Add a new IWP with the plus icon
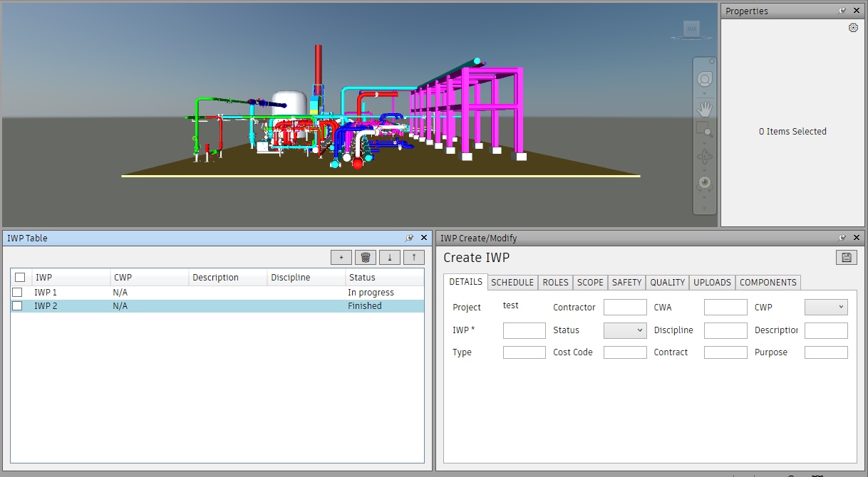 [x=341, y=257]
